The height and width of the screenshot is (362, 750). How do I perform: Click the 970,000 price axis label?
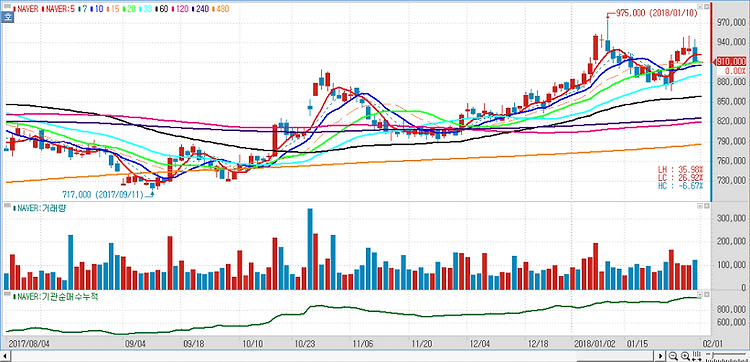pyautogui.click(x=730, y=22)
